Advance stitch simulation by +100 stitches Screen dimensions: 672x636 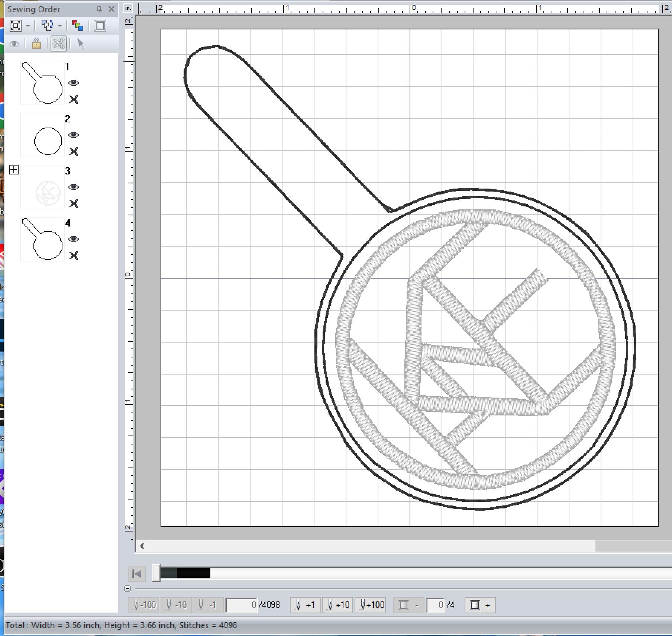tap(370, 605)
